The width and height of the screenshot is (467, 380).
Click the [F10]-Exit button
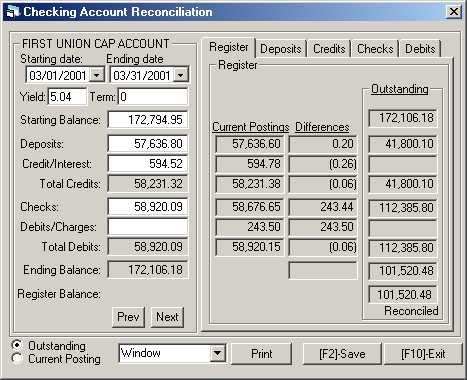tap(423, 353)
